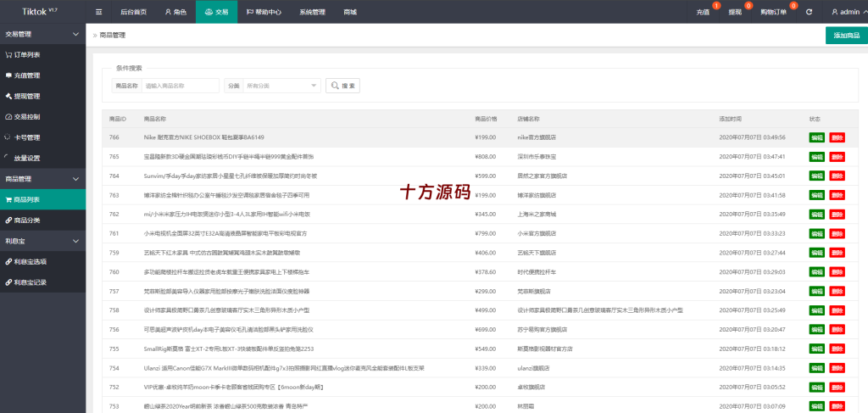Viewport: 868px width, 413px height.
Task: Click 删除 for product 754
Action: pyautogui.click(x=837, y=368)
